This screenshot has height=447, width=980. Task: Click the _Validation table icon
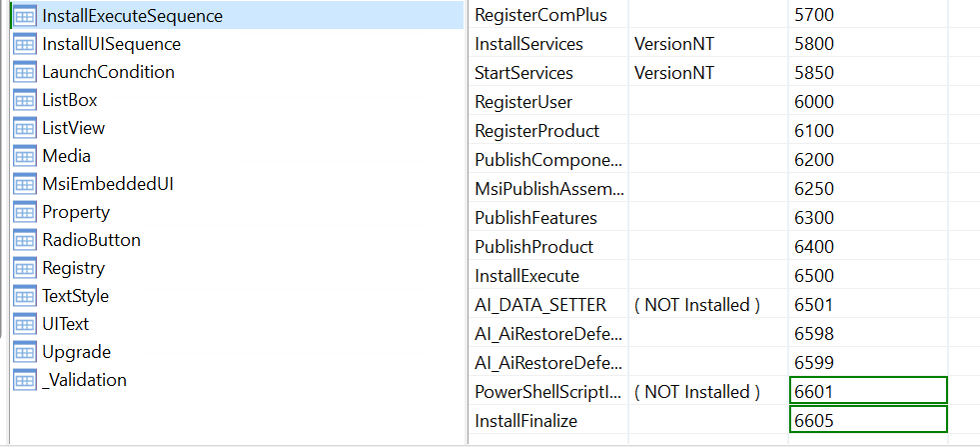[x=25, y=380]
